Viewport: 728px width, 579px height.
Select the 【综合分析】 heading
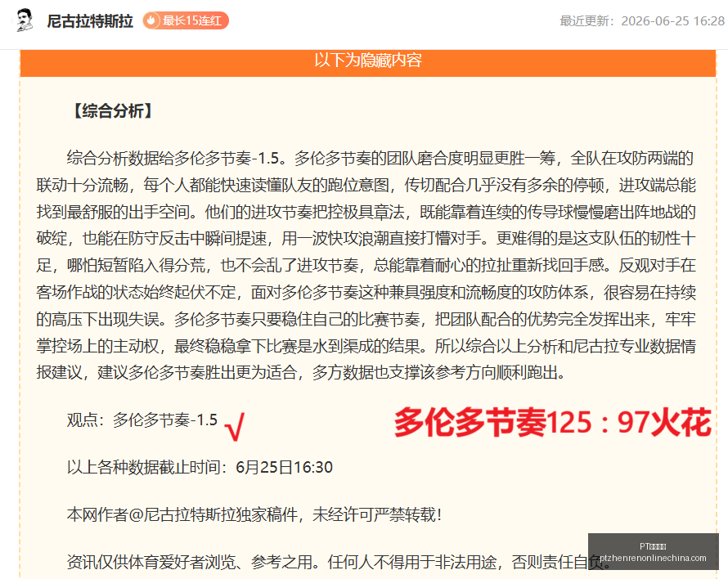tap(112, 111)
